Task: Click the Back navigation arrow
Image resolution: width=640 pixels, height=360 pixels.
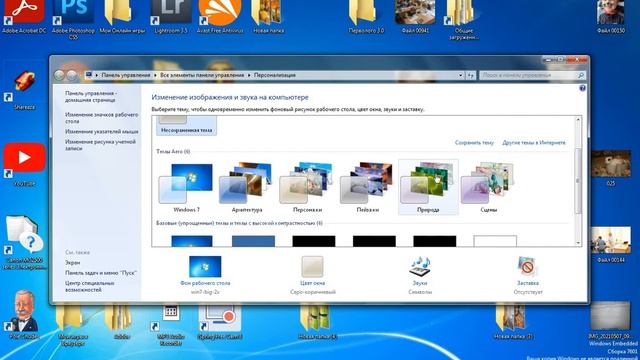Action: [x=60, y=75]
